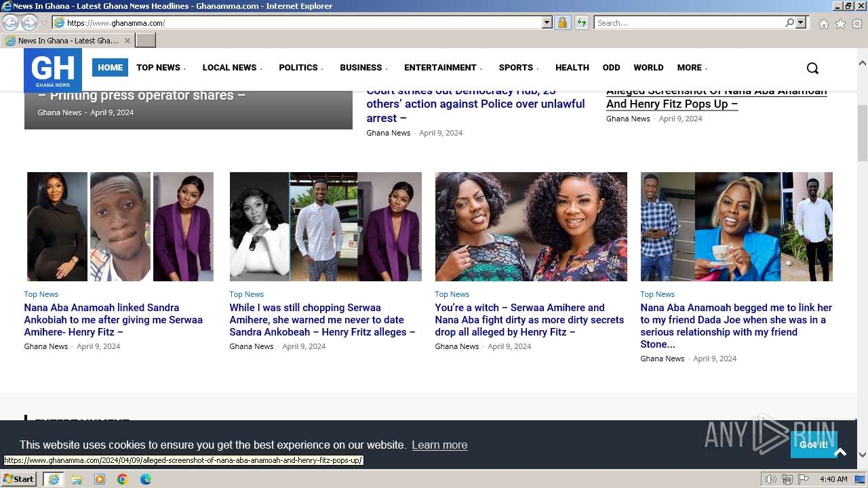Launch media player from the taskbar
This screenshot has width=868, height=488.
100,479
